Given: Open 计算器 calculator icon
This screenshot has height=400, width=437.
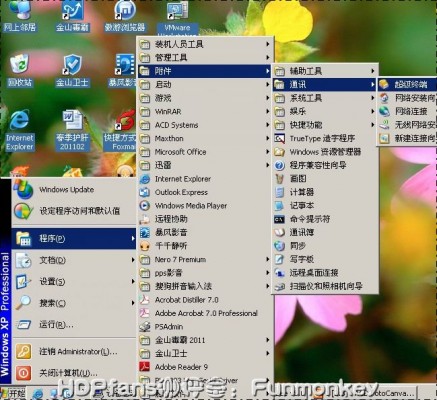Looking at the screenshot, I should pos(279,192).
